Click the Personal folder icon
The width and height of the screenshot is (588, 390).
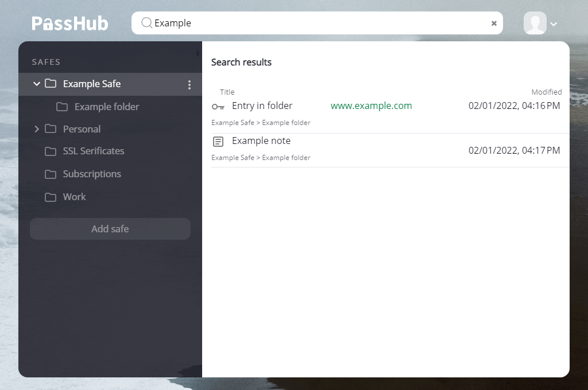tap(51, 129)
